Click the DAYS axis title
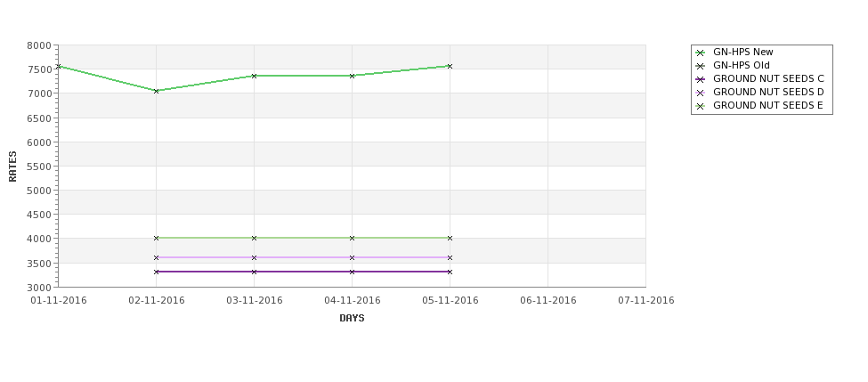Screen dimensions: 868x382 click(x=352, y=319)
